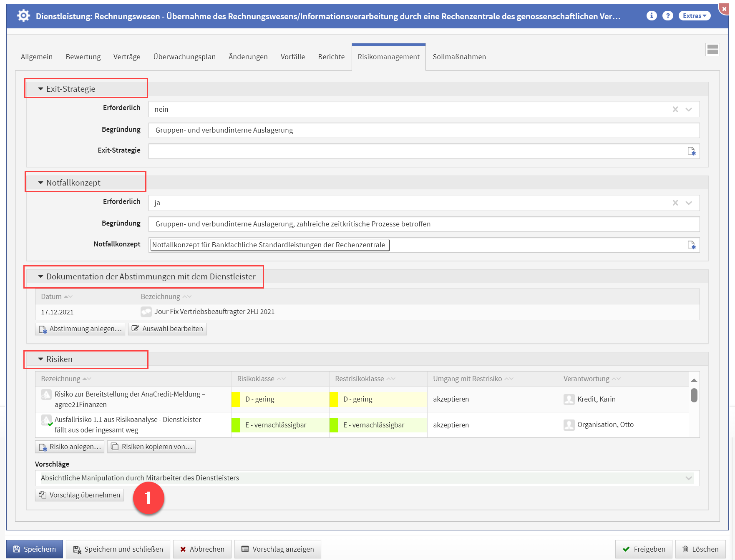Click Risiken kopieren von button

click(151, 447)
